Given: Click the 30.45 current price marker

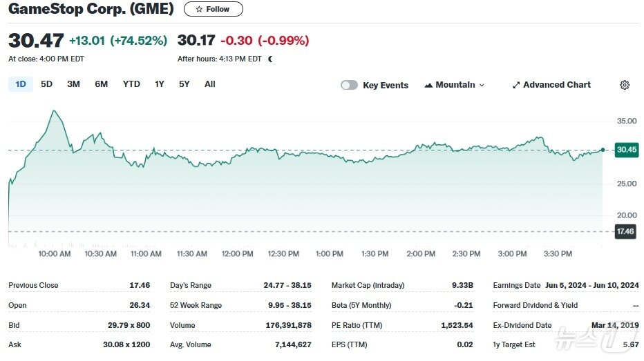Looking at the screenshot, I should click(626, 150).
